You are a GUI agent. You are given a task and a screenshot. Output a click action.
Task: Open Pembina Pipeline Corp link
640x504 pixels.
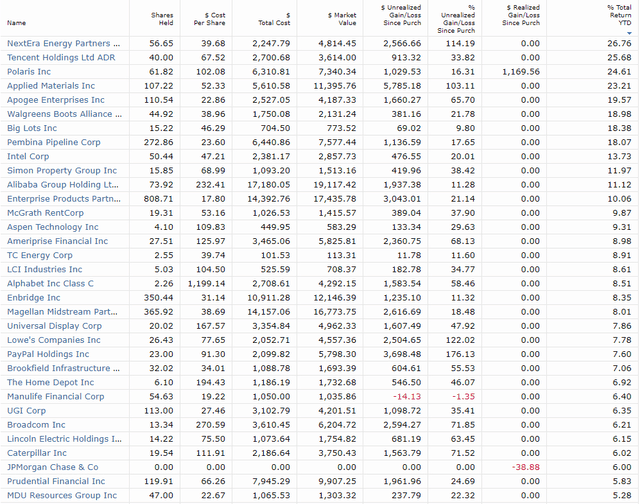point(53,142)
